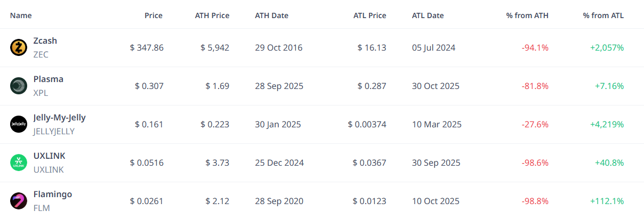The width and height of the screenshot is (644, 219).
Task: Sort by % from ATH header
Action: tap(527, 15)
